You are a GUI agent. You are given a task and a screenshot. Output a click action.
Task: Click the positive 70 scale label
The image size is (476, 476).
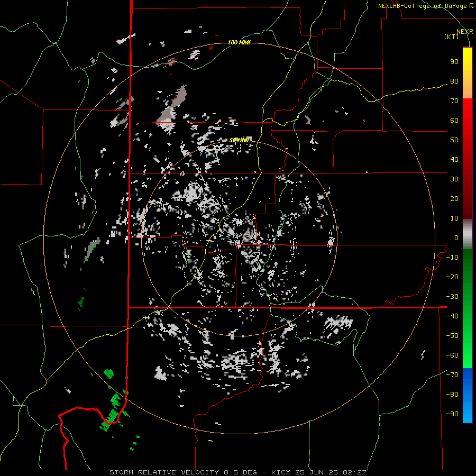tap(454, 101)
